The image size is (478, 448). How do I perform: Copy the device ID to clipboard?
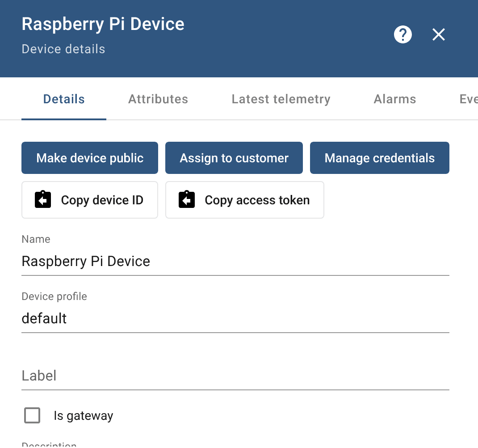(89, 200)
